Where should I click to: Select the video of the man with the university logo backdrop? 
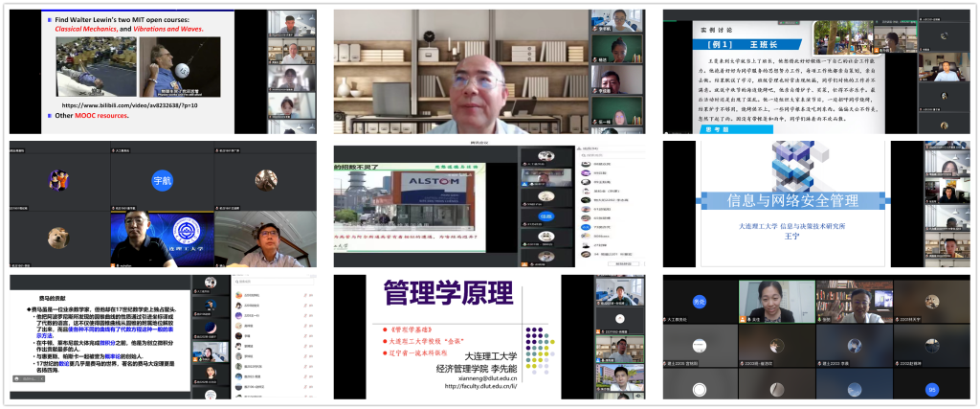[163, 239]
